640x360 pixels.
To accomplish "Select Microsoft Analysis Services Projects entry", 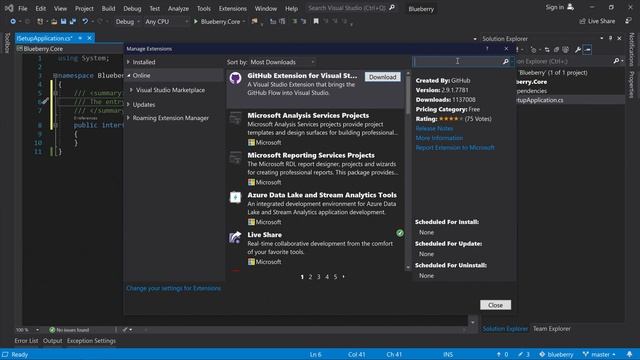I will click(x=316, y=129).
